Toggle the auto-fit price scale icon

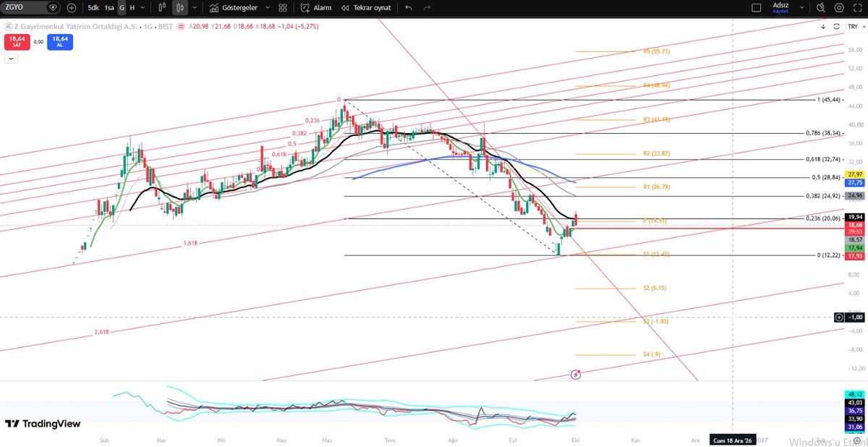point(836,26)
